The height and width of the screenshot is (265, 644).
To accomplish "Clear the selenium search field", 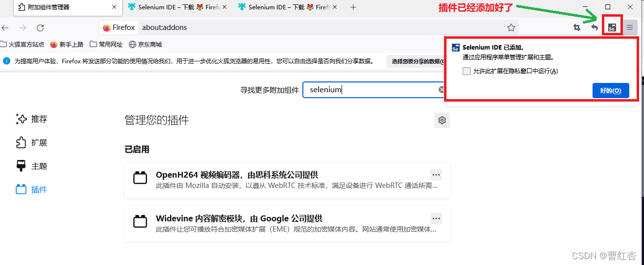I will [x=442, y=90].
